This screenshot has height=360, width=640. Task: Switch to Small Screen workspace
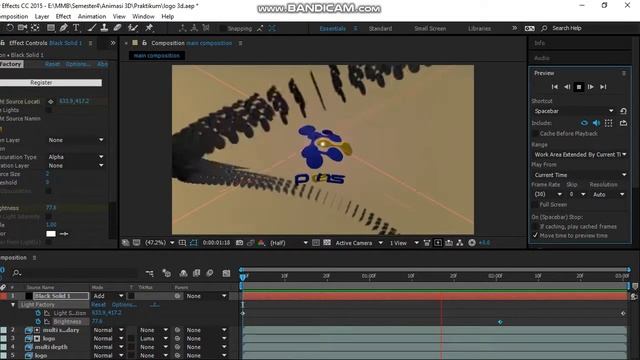point(430,29)
